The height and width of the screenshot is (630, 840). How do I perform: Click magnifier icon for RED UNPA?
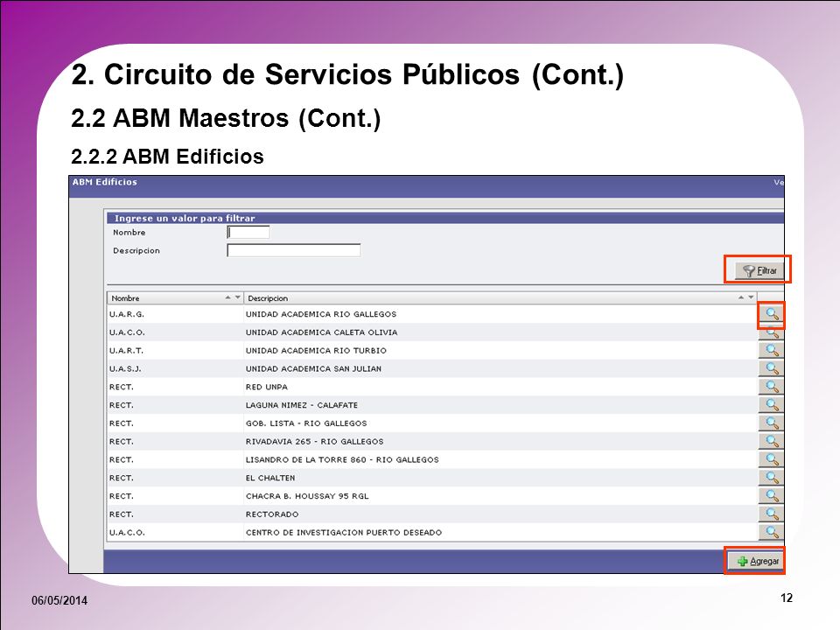[x=772, y=387]
